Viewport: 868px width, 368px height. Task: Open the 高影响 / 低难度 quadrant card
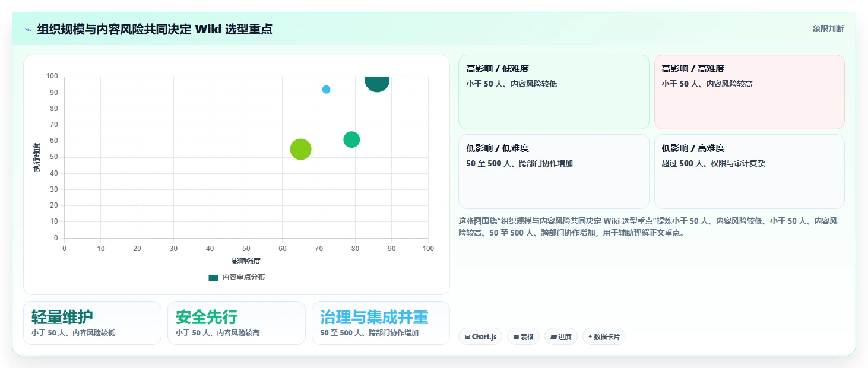[553, 92]
